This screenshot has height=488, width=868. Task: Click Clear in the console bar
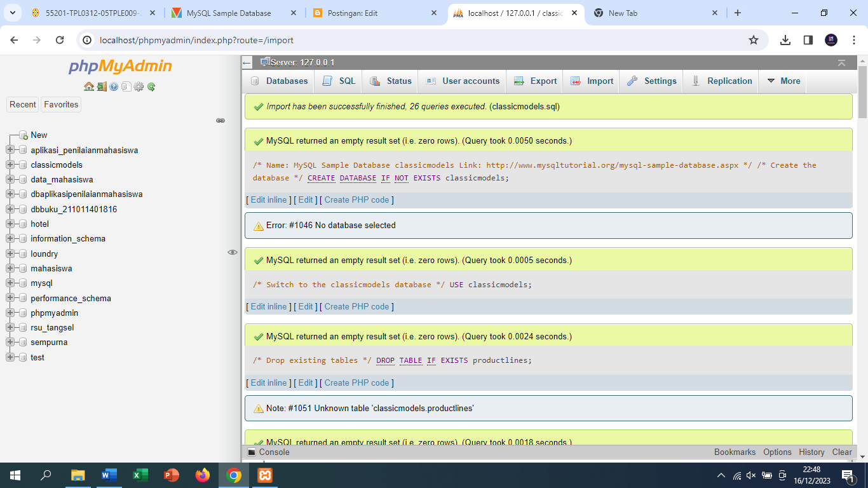tap(842, 452)
